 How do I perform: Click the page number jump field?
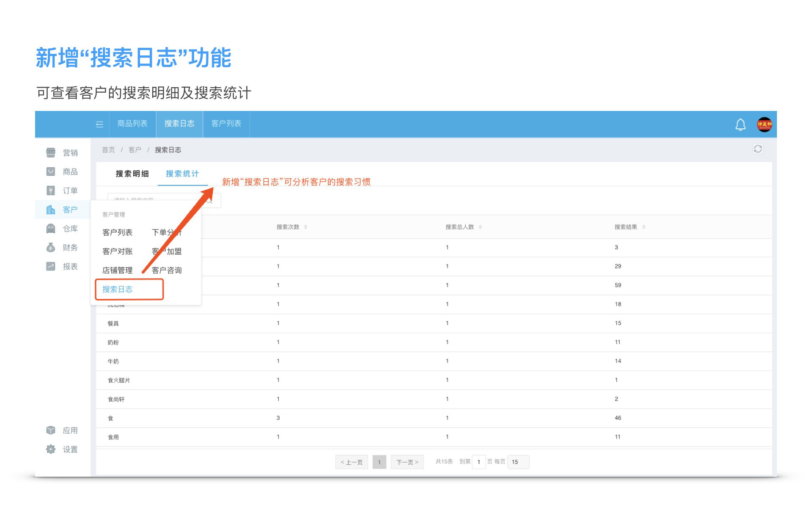(478, 462)
